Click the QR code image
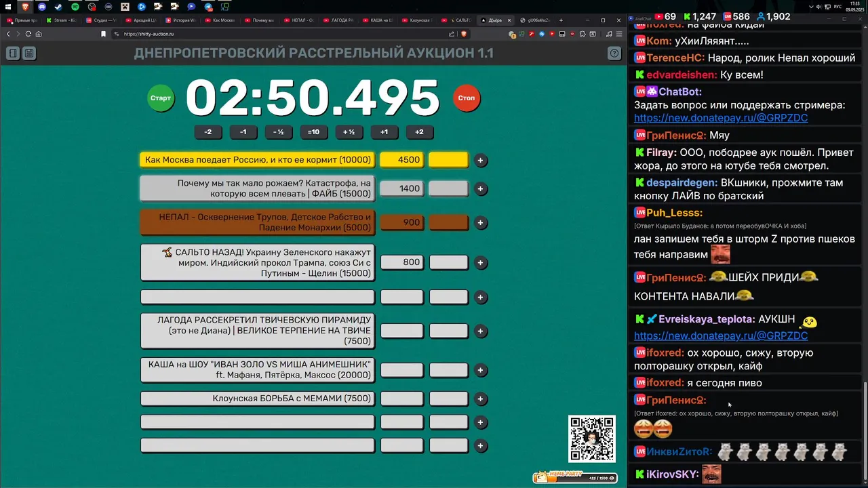The width and height of the screenshot is (868, 488). click(x=592, y=439)
